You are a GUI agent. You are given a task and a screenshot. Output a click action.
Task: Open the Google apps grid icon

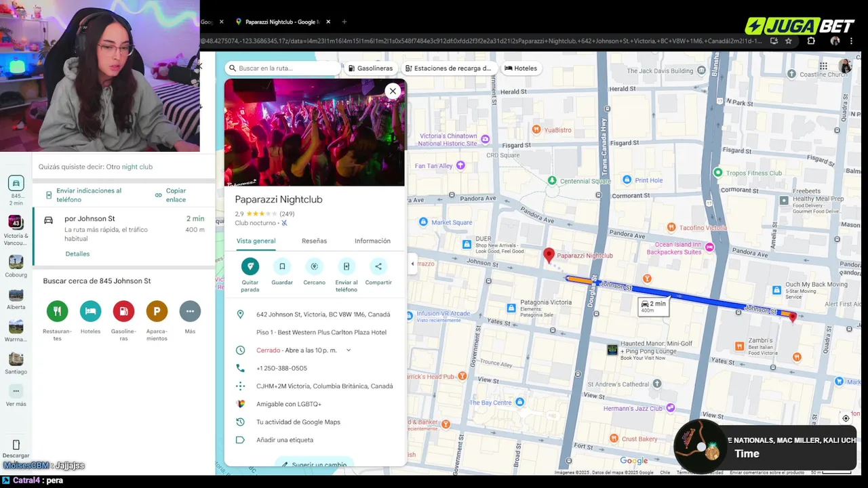tap(823, 66)
